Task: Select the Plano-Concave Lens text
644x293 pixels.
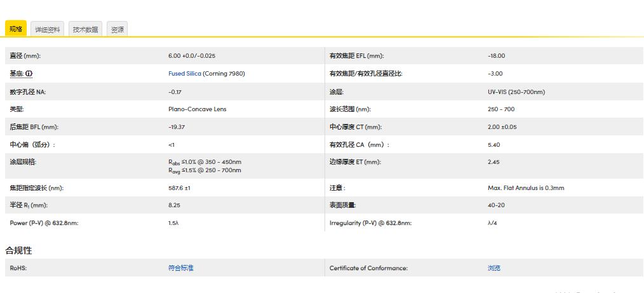Action: click(x=197, y=109)
